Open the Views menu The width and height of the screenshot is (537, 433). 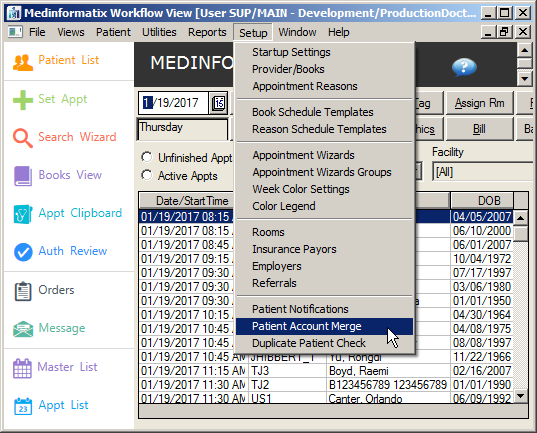click(x=71, y=32)
